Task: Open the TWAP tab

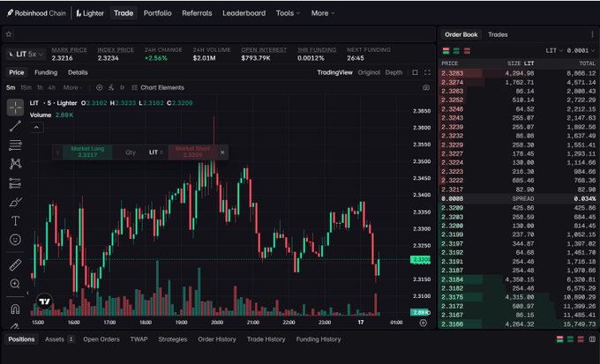Action: click(139, 339)
